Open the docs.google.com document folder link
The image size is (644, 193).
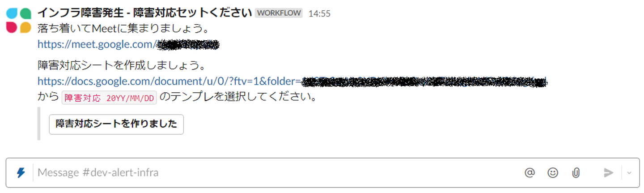pyautogui.click(x=292, y=81)
